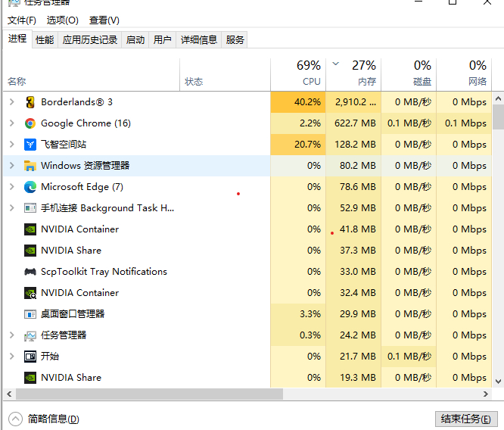Click the horizontal scrollbar right arrow
Screen dimensions: 504x430
(x=486, y=394)
